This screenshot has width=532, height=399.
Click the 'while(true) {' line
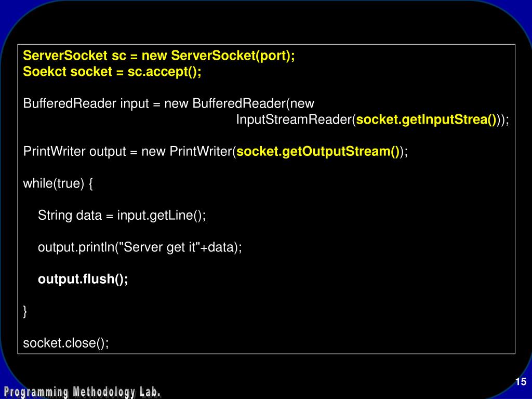[58, 183]
